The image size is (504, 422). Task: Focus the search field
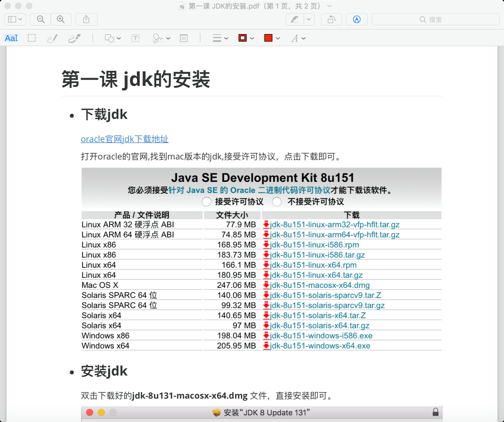point(435,19)
